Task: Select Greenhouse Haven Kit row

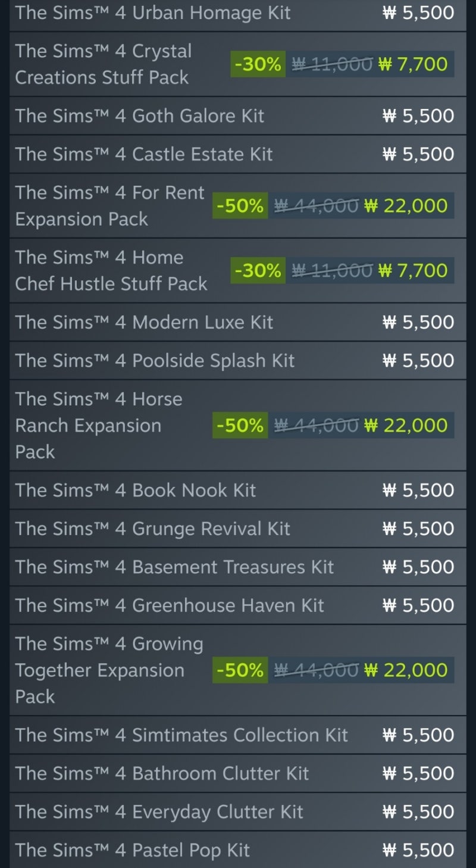Action: (237, 605)
